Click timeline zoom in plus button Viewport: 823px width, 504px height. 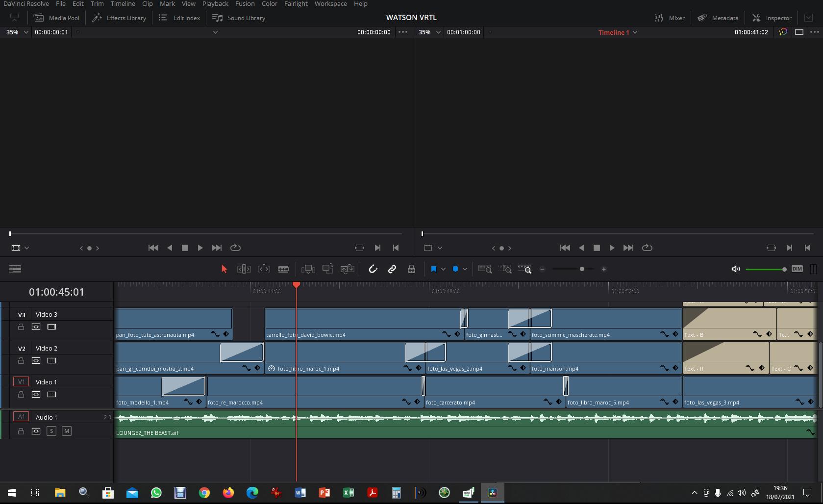[604, 269]
